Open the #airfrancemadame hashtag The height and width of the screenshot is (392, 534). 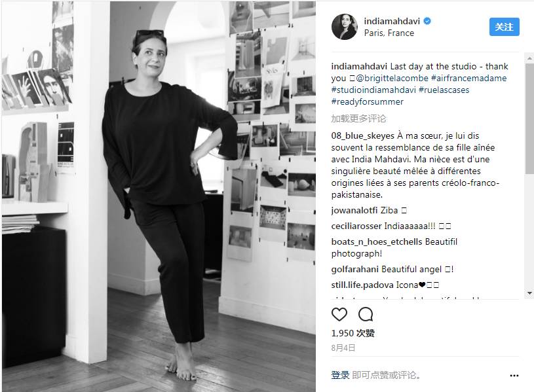(468, 78)
